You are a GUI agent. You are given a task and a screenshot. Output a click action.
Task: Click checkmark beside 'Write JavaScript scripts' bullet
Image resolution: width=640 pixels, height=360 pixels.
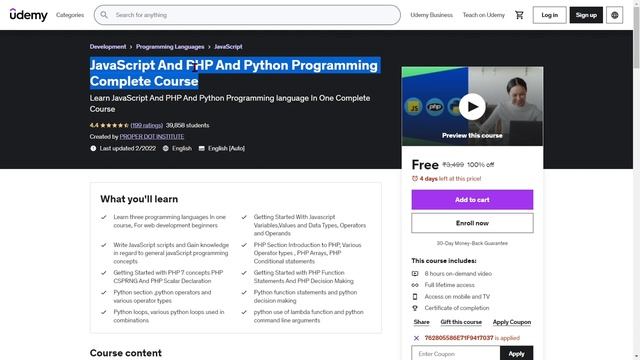pyautogui.click(x=104, y=245)
